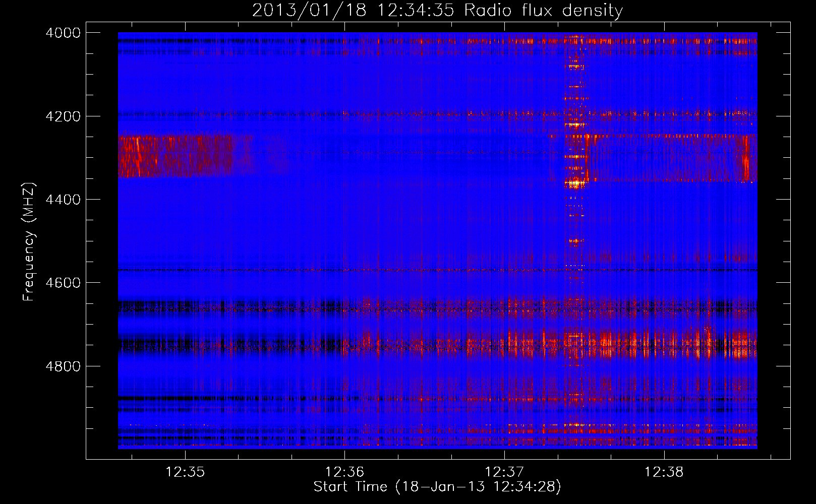Click the 12:37 time axis label
Viewport: 816px width, 504px height.
coord(504,472)
